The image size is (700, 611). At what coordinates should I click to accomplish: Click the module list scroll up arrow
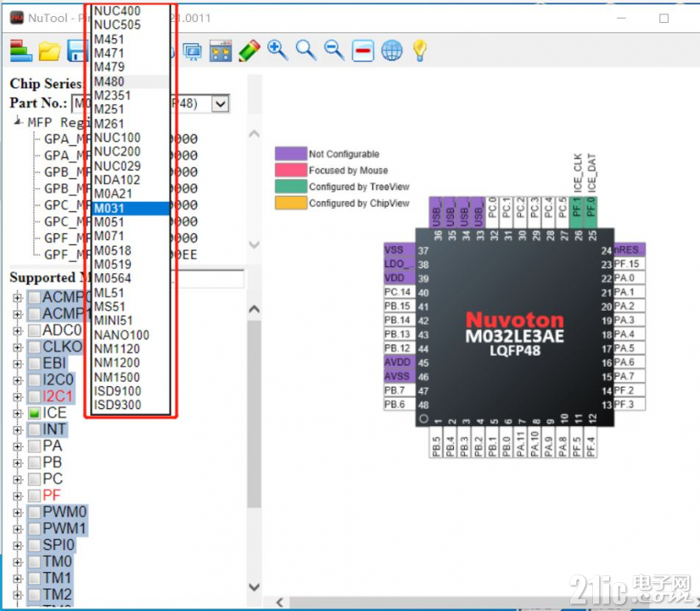pos(255,309)
